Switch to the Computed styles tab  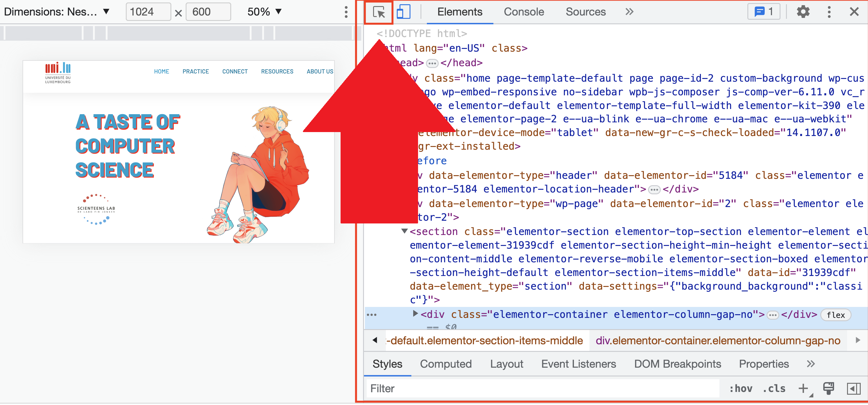click(445, 364)
